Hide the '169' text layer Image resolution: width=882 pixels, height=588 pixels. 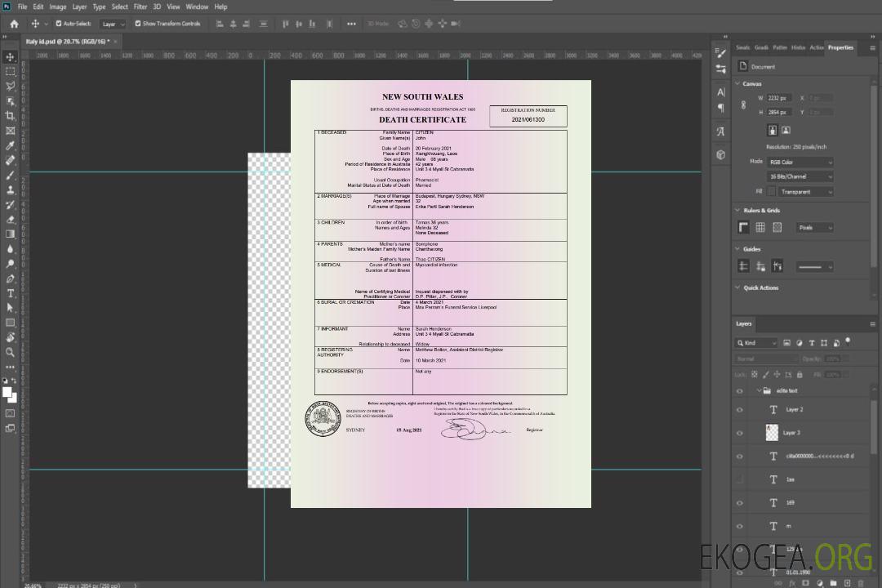740,503
